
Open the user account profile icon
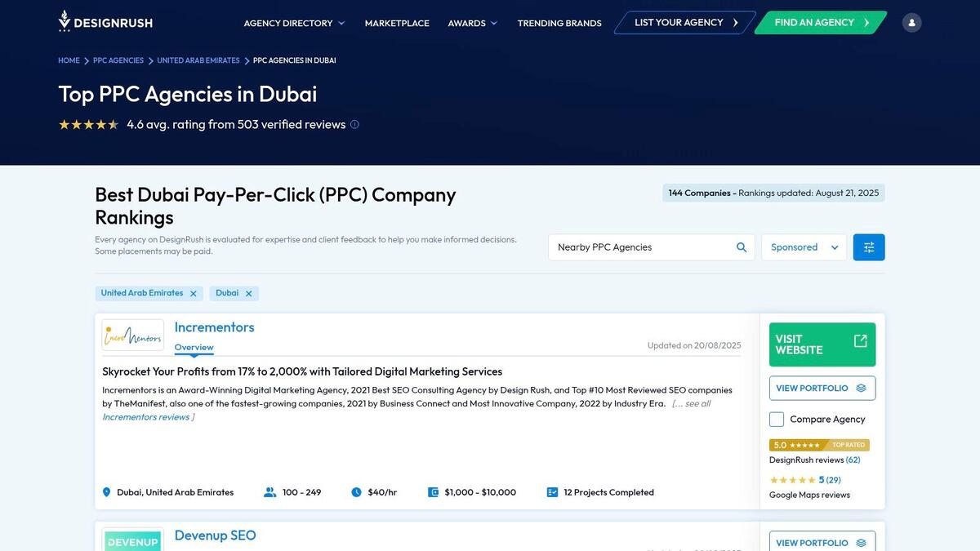coord(911,22)
